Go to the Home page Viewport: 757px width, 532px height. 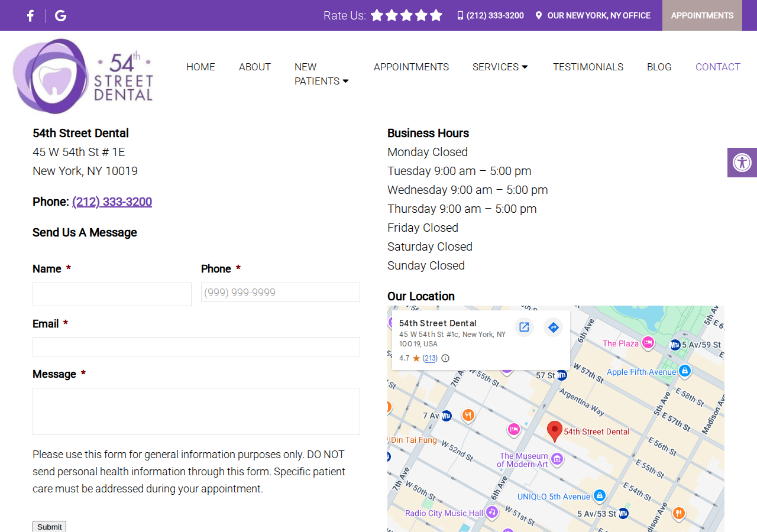click(x=200, y=67)
